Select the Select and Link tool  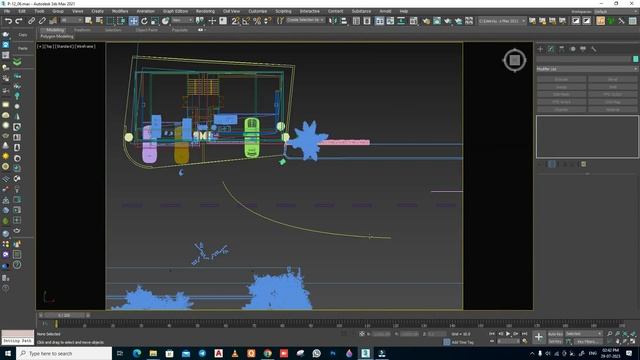point(31,21)
